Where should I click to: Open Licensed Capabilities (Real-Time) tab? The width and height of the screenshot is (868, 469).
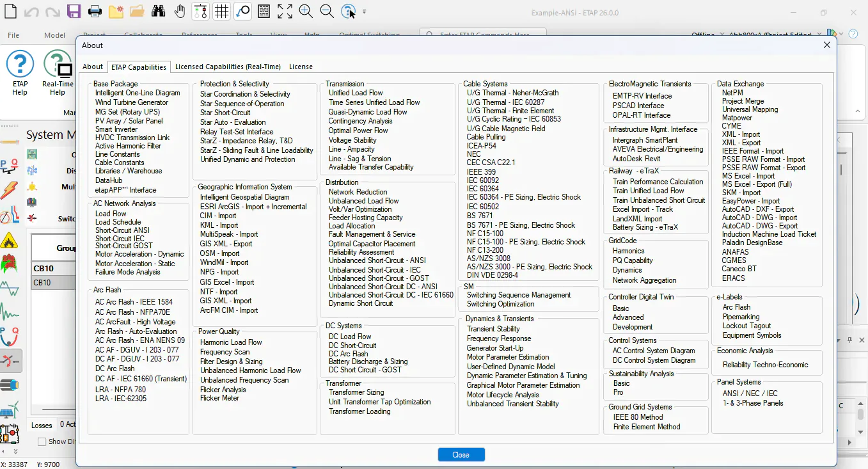[x=228, y=67]
